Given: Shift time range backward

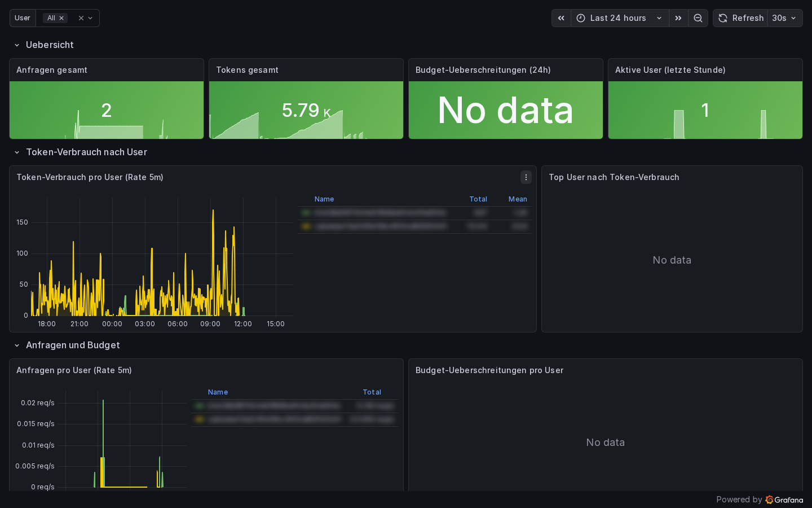Looking at the screenshot, I should (561, 18).
